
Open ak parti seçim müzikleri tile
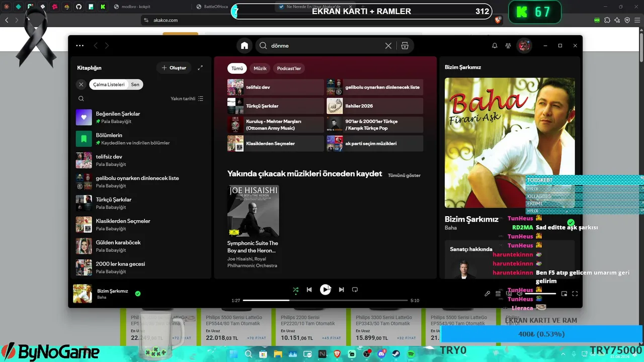(x=375, y=143)
